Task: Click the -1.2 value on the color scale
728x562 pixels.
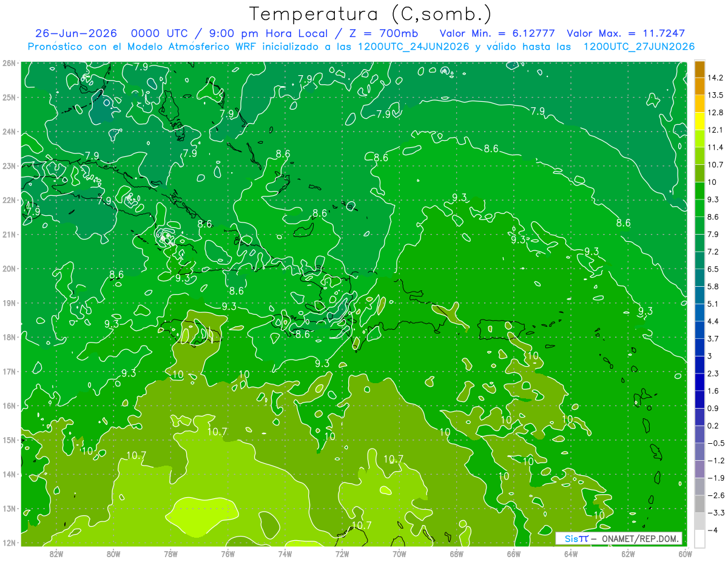Action: [x=716, y=461]
